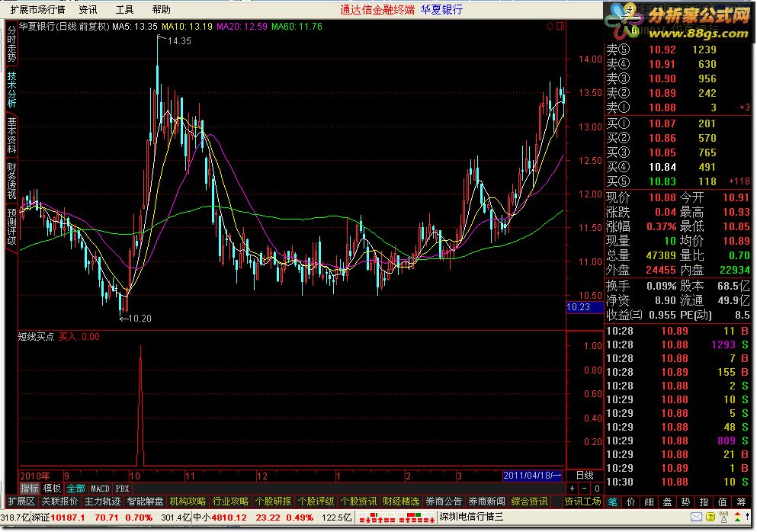Click the 深圳电信行情三 server label
Viewport: 757px width, 532px height.
(x=471, y=517)
